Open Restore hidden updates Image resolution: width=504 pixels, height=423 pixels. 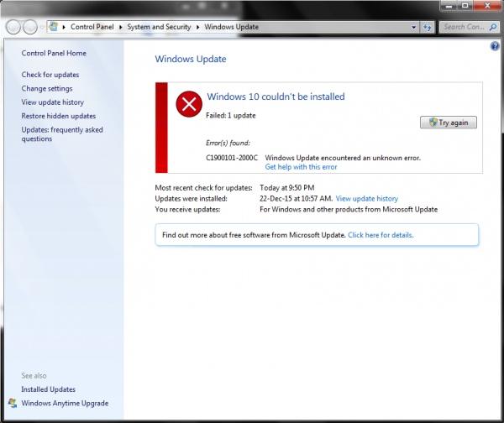pyautogui.click(x=59, y=116)
